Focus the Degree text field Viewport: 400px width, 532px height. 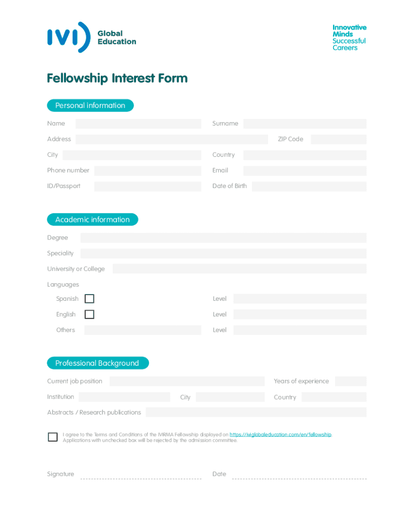point(223,238)
